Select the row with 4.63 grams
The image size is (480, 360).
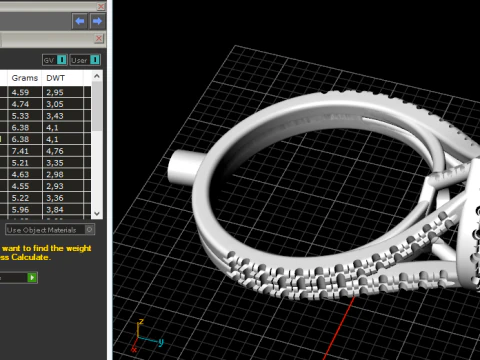point(45,174)
